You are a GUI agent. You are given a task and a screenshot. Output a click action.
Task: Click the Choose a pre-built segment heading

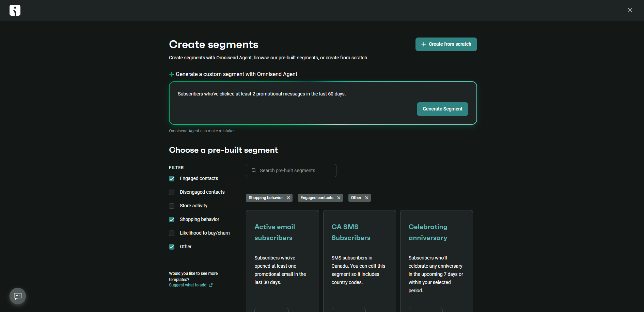click(223, 150)
